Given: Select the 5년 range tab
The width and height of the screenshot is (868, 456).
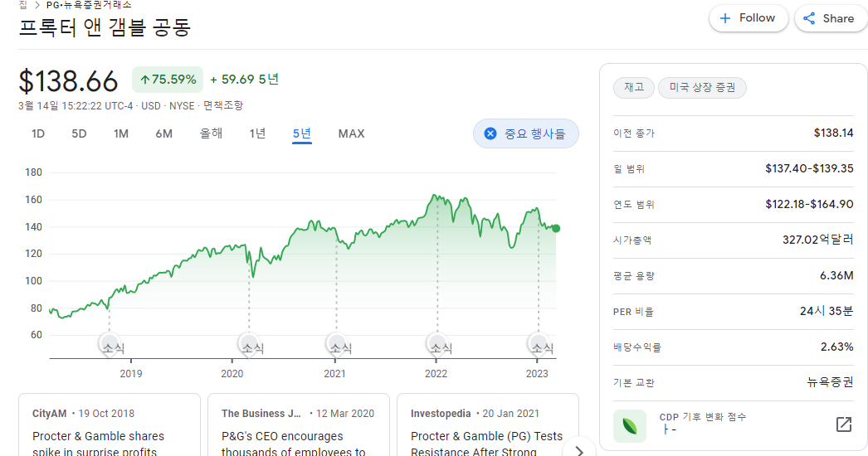Looking at the screenshot, I should [302, 134].
